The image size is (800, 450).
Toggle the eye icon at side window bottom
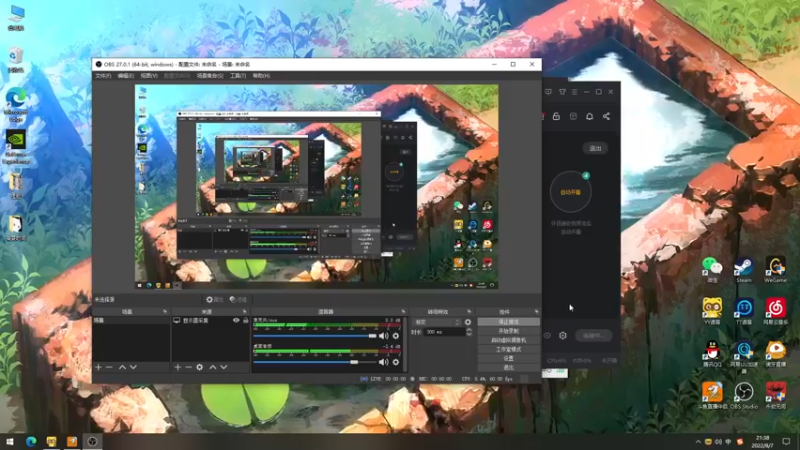coord(547,336)
